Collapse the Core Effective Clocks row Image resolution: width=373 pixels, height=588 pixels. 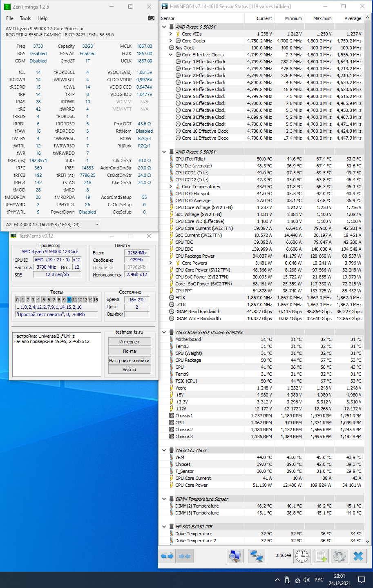171,55
